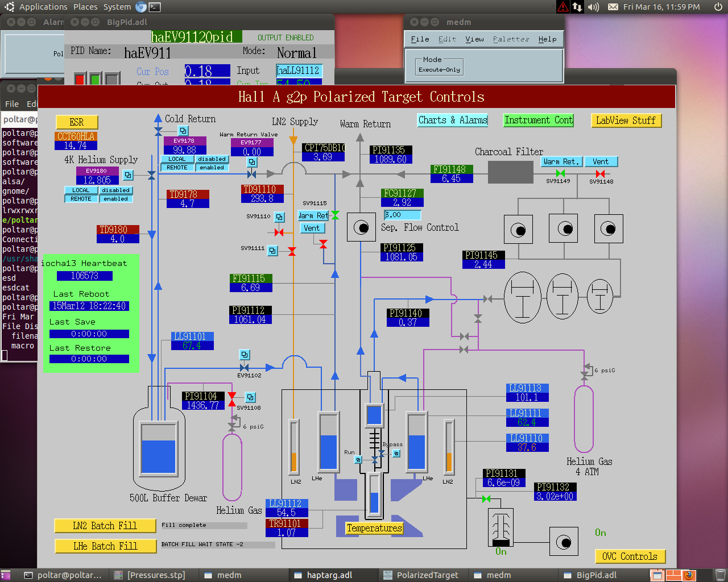
Task: Open related display icon beside EV9178
Action: point(183,131)
